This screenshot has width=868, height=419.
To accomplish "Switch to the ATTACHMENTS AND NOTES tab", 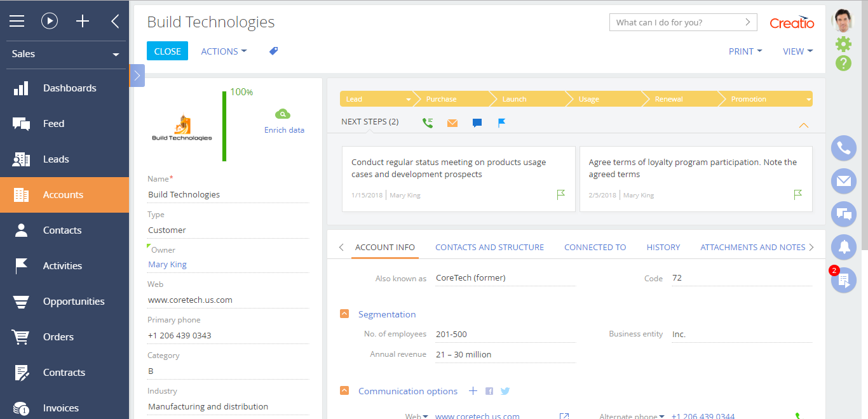I will [753, 248].
